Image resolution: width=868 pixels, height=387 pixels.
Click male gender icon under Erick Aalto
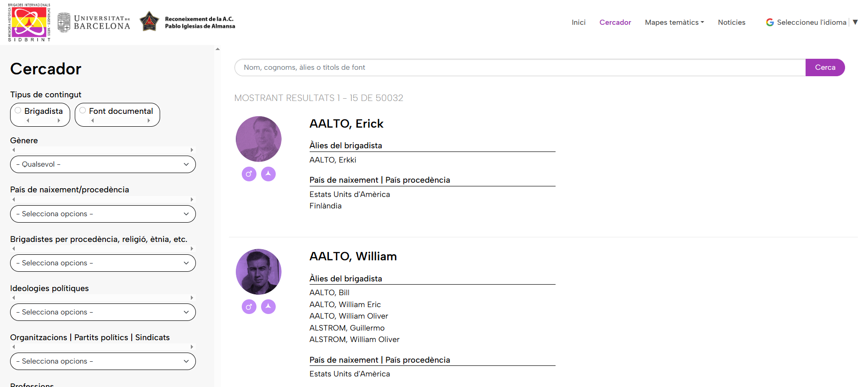point(249,174)
